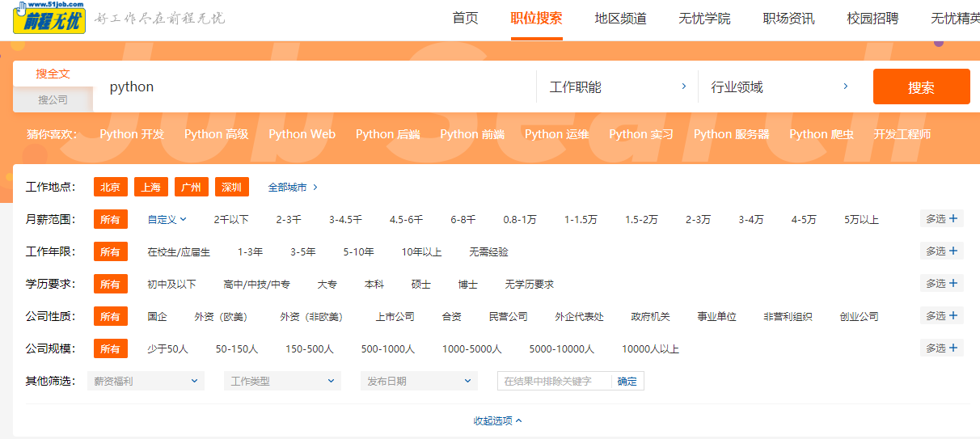Select 民营公司 company type filter

(x=509, y=316)
